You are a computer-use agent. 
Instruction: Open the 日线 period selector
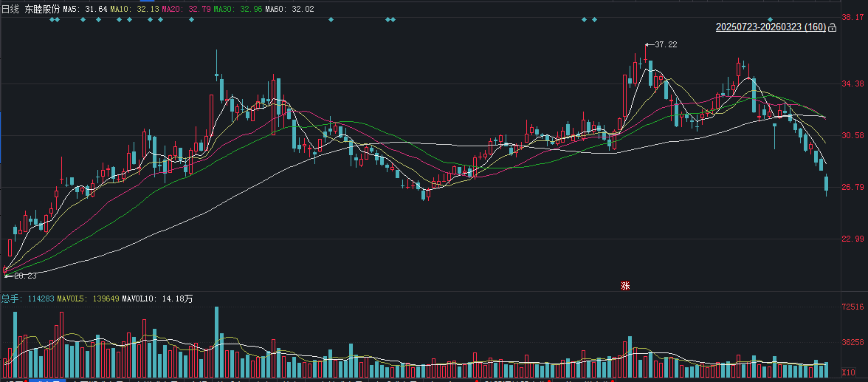coord(10,9)
